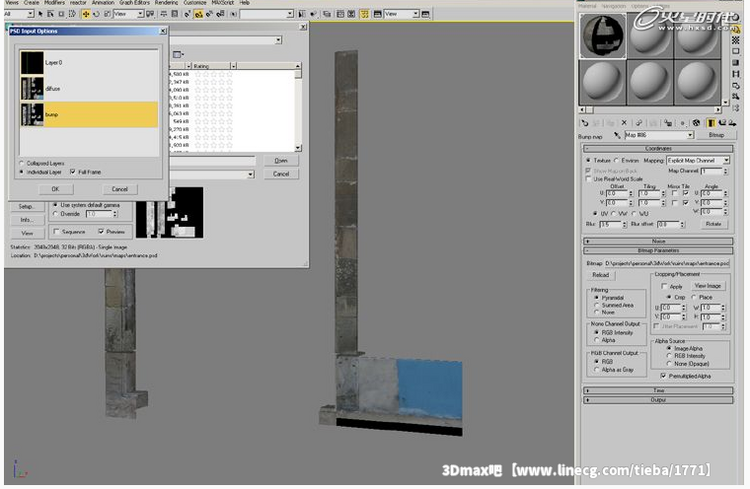
Task: Expand the Time rollout
Action: click(658, 390)
